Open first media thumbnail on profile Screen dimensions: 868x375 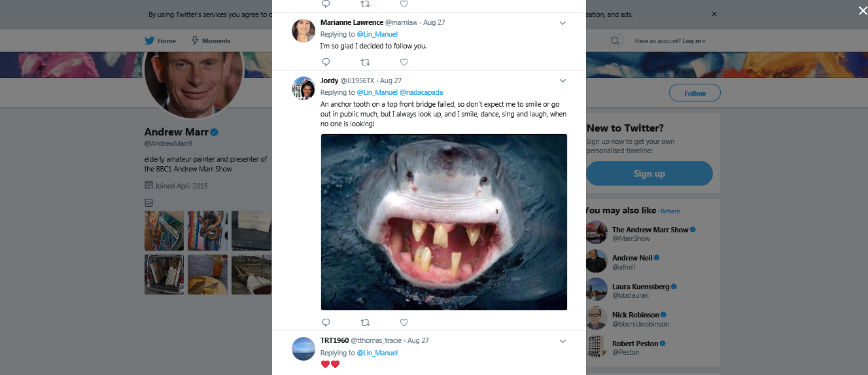coord(164,230)
